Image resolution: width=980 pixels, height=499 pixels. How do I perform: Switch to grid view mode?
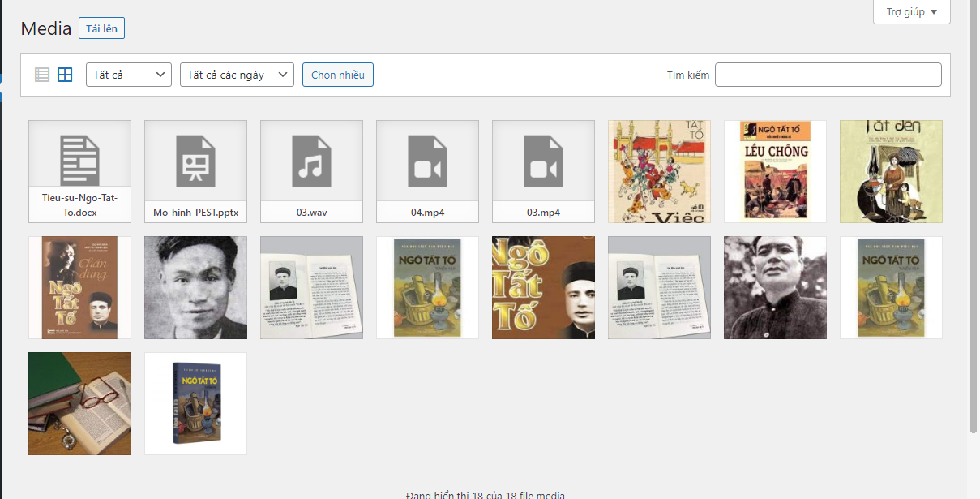click(x=65, y=75)
